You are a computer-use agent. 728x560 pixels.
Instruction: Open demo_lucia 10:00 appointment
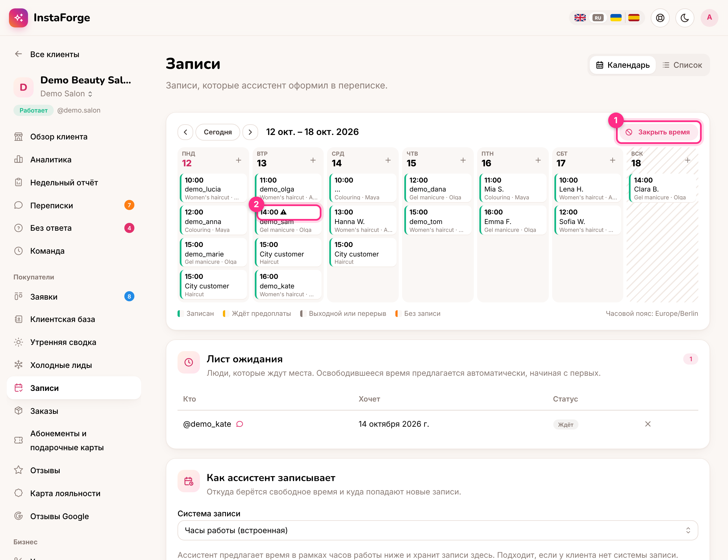click(x=213, y=188)
